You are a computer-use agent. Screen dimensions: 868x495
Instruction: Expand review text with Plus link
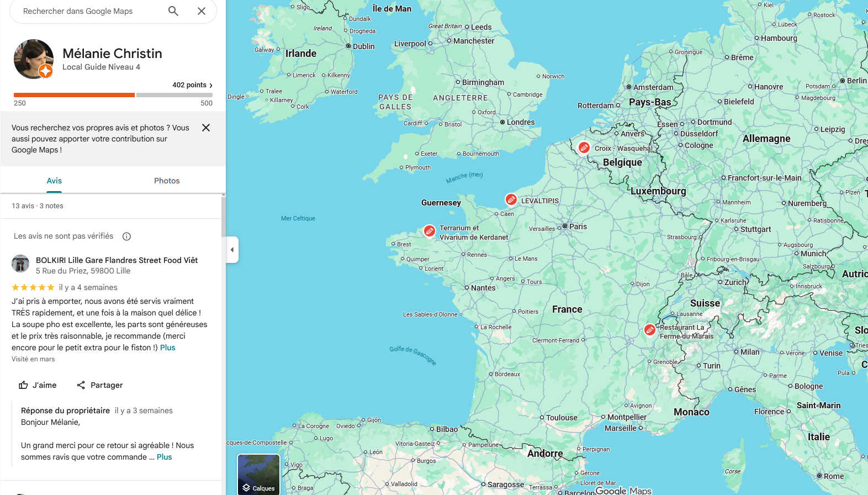coord(168,347)
